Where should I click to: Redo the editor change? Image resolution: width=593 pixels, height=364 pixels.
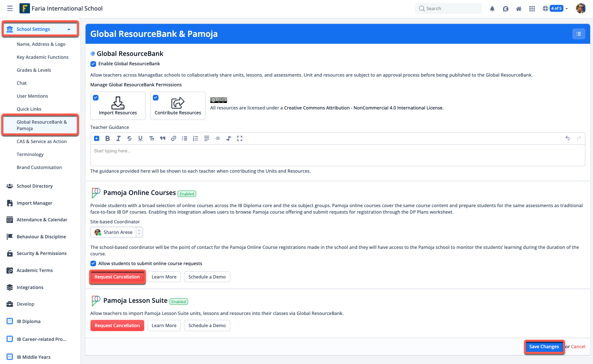[x=579, y=138]
